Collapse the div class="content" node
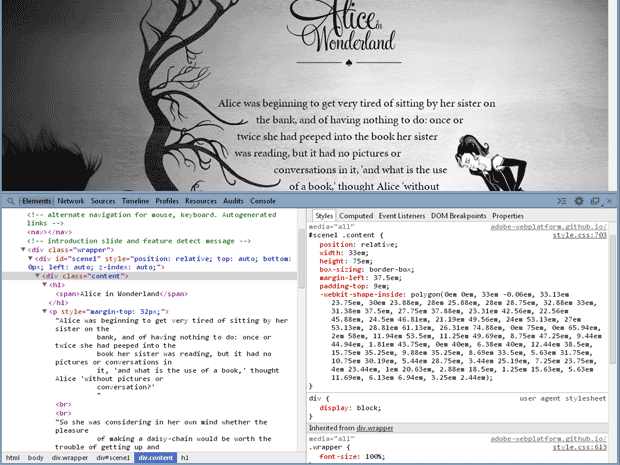Screen dimensions: 620x465 (38, 276)
